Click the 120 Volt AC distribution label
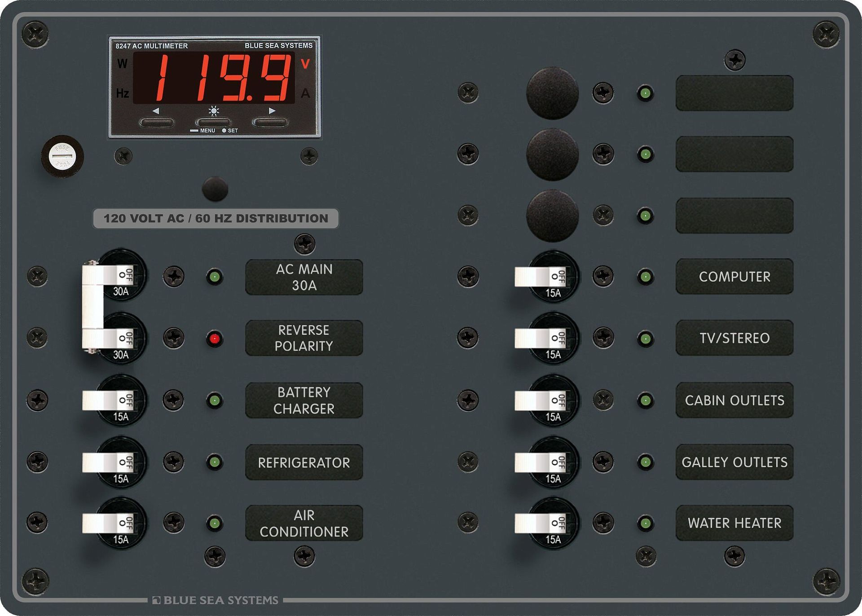 (x=215, y=219)
